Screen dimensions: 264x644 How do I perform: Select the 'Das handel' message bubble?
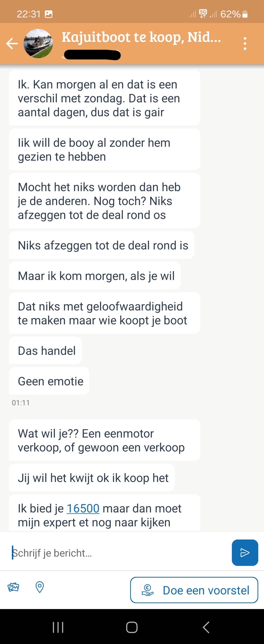click(45, 350)
